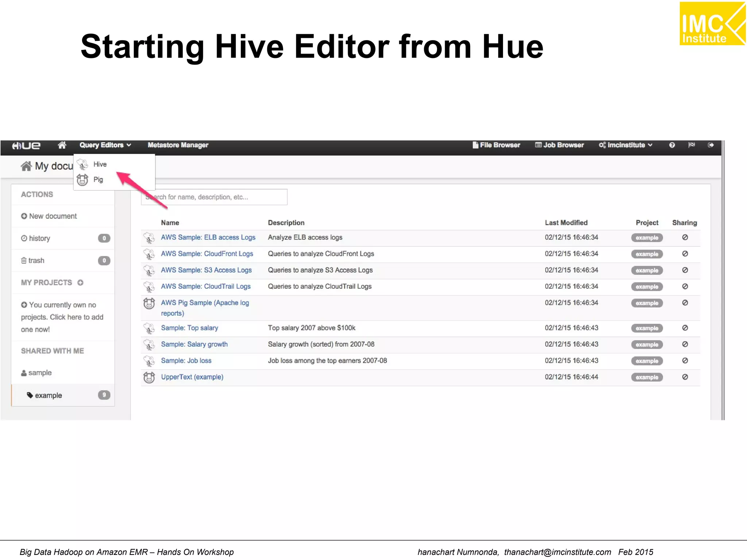747x560 pixels.
Task: Click sharing icon on ELB access Logs row
Action: 685,237
